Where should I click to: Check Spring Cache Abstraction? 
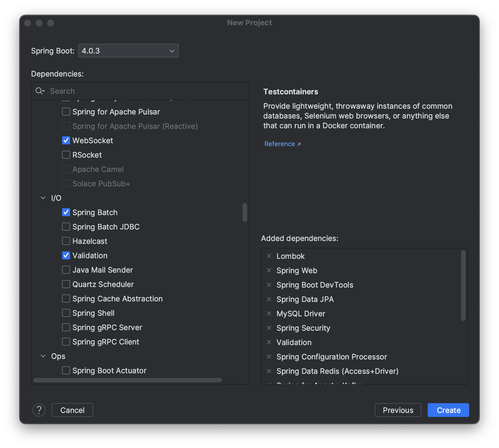click(x=66, y=298)
